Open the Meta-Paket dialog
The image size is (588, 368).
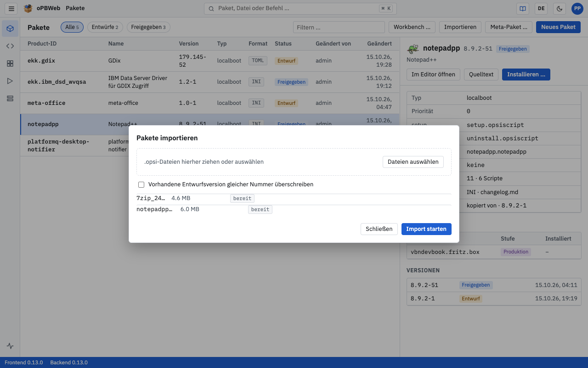[509, 27]
